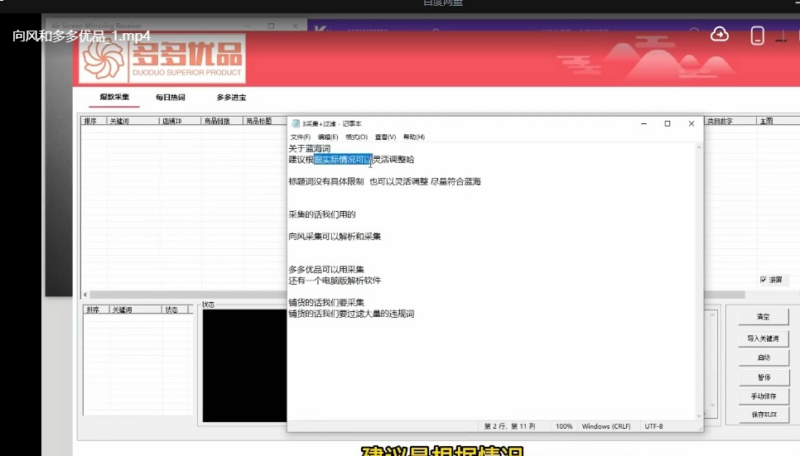Click the highlighted text 据实际情况可以
The height and width of the screenshot is (456, 800).
(343, 160)
